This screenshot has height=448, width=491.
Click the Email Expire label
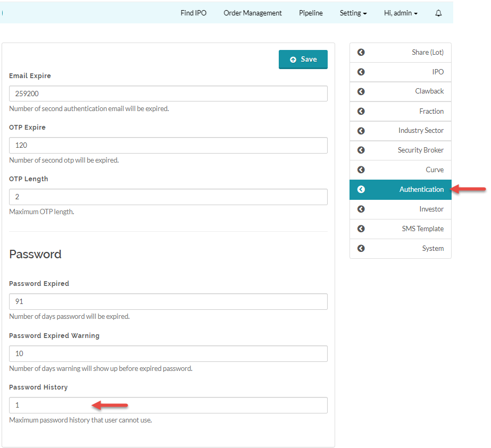click(30, 75)
